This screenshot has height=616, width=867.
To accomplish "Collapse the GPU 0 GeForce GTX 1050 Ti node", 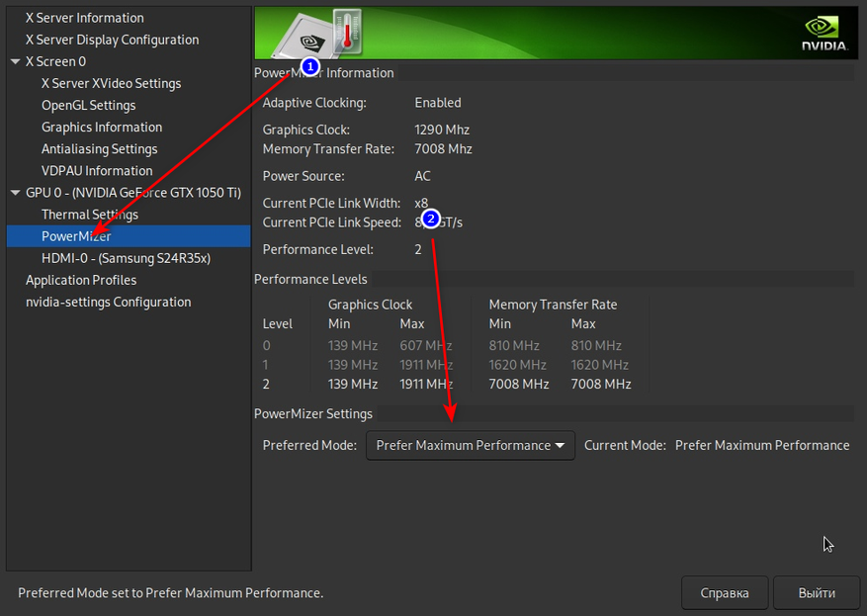I will click(x=16, y=193).
